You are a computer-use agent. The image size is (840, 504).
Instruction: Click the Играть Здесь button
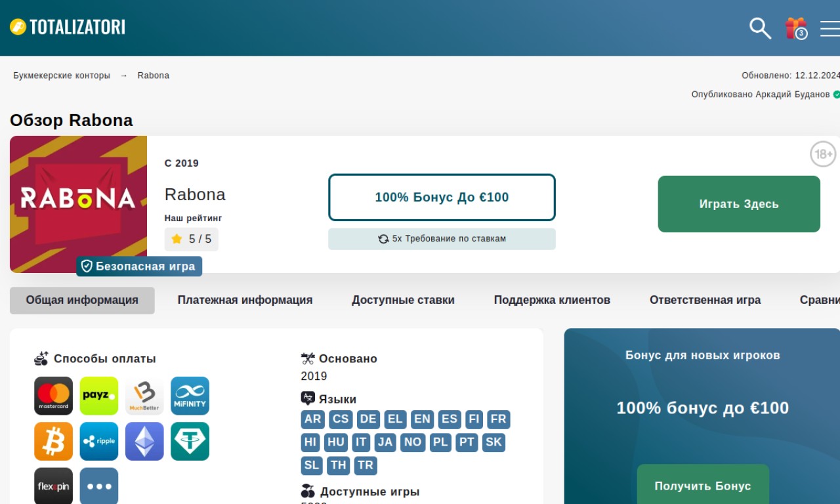(739, 204)
